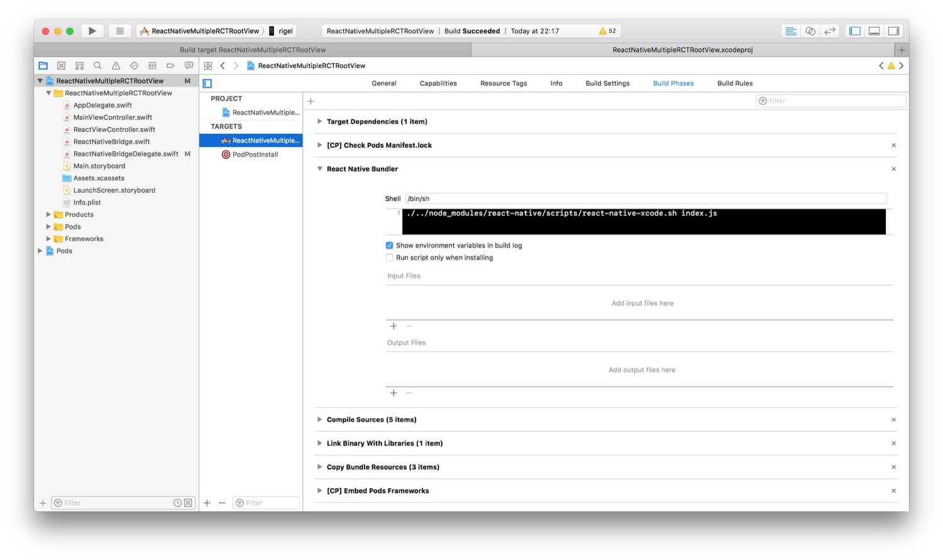Viewport: 943px width, 560px height.
Task: Hide the project and targets list
Action: (x=207, y=84)
